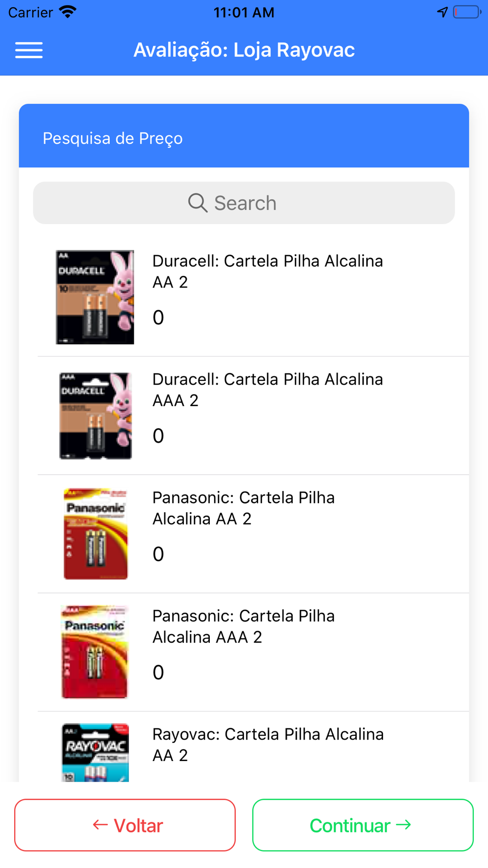Tap the magnifying glass search icon
Viewport: 488px width, 868px height.
pos(198,203)
